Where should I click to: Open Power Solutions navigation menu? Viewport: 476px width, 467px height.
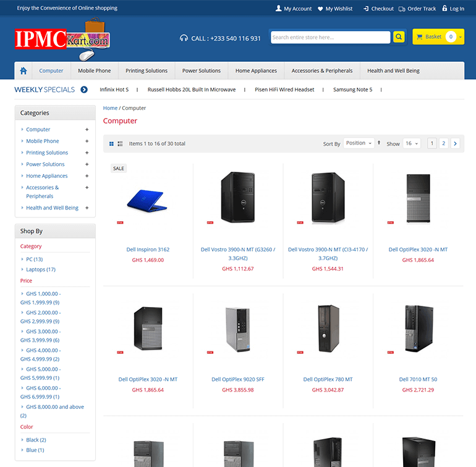coord(202,70)
